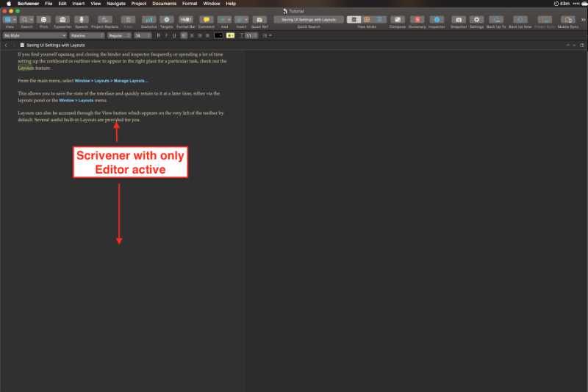Toggle Typewriter scrolling in toolbar
Screen dimensions: 588x392
(62, 20)
